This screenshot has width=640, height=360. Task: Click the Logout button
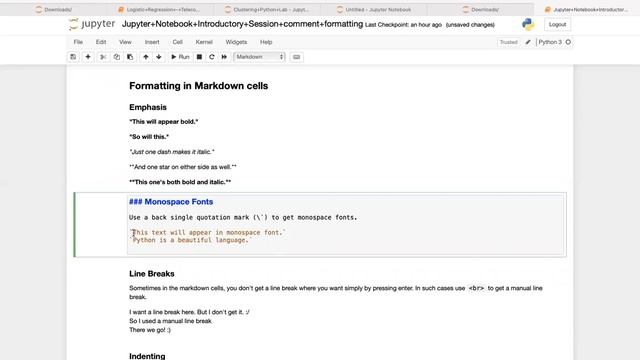[x=557, y=24]
